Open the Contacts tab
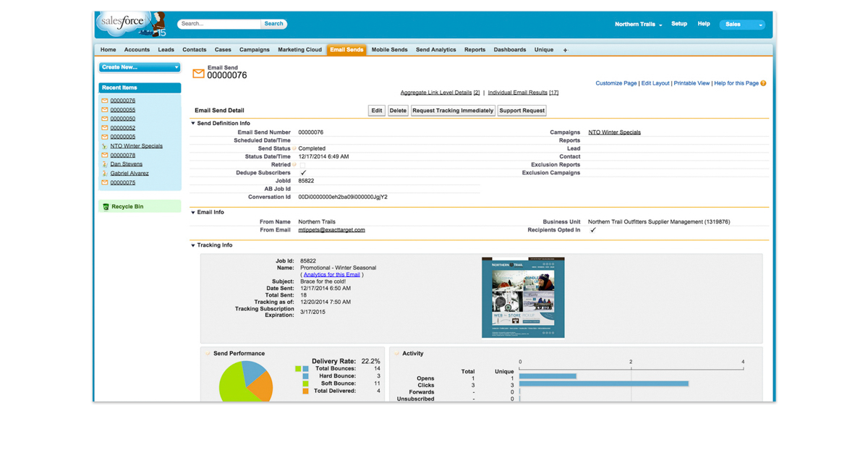The height and width of the screenshot is (463, 868). (194, 50)
